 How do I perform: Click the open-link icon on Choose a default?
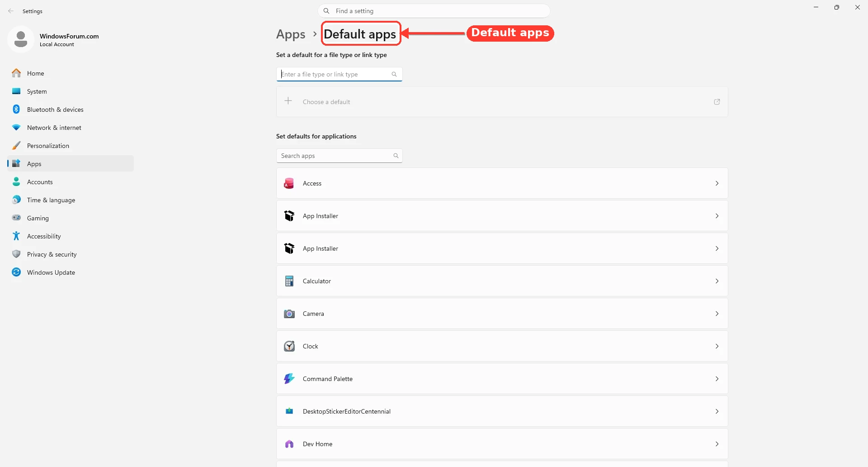click(x=717, y=102)
